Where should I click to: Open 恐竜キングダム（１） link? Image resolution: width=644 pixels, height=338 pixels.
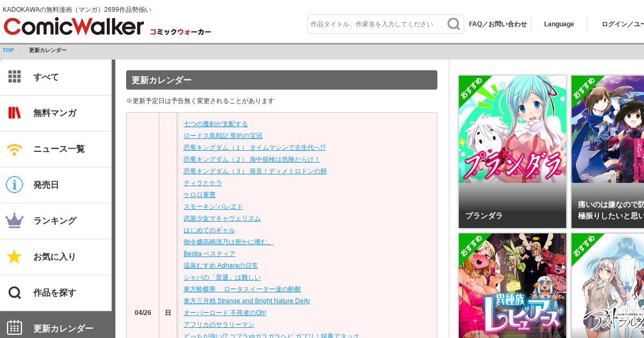click(x=254, y=148)
